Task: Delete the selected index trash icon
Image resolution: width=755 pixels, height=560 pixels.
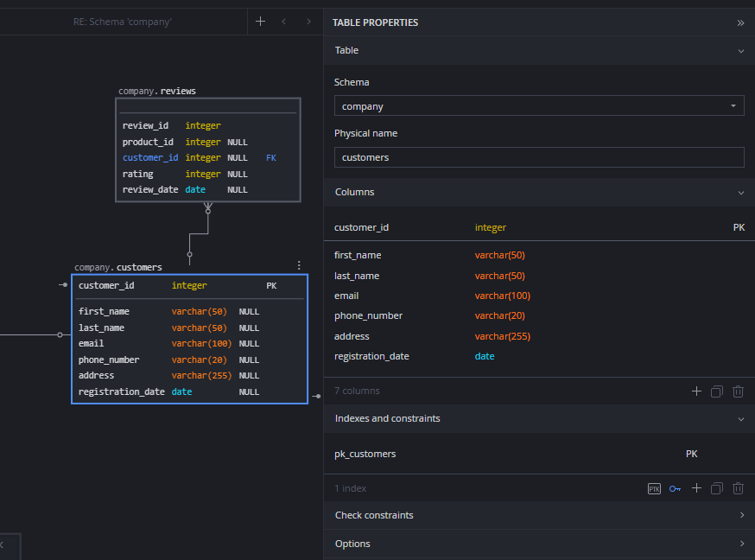Action: (738, 488)
